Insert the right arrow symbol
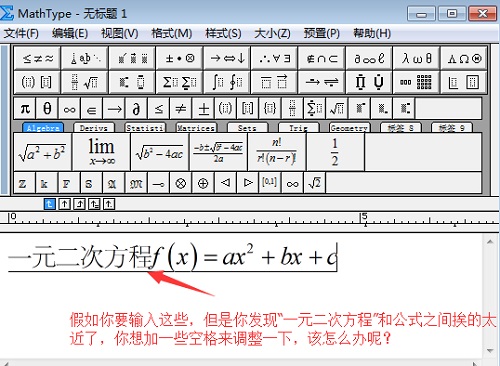 [x=114, y=109]
